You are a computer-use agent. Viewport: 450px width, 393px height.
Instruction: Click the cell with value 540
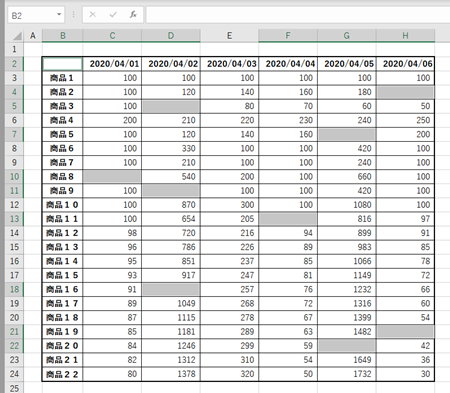(x=171, y=176)
